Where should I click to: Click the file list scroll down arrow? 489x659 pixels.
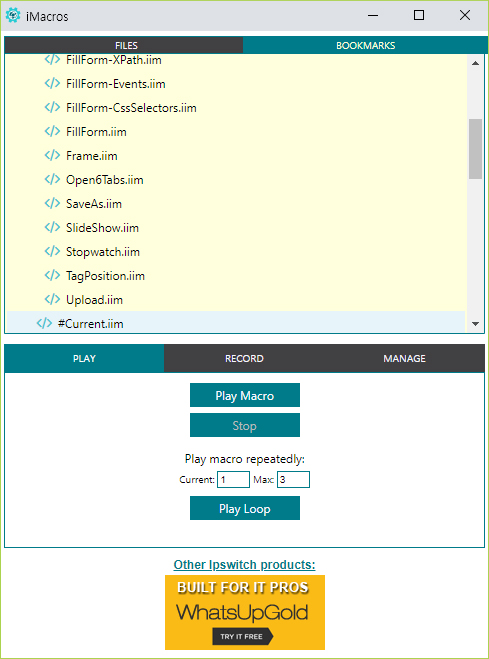pos(476,324)
